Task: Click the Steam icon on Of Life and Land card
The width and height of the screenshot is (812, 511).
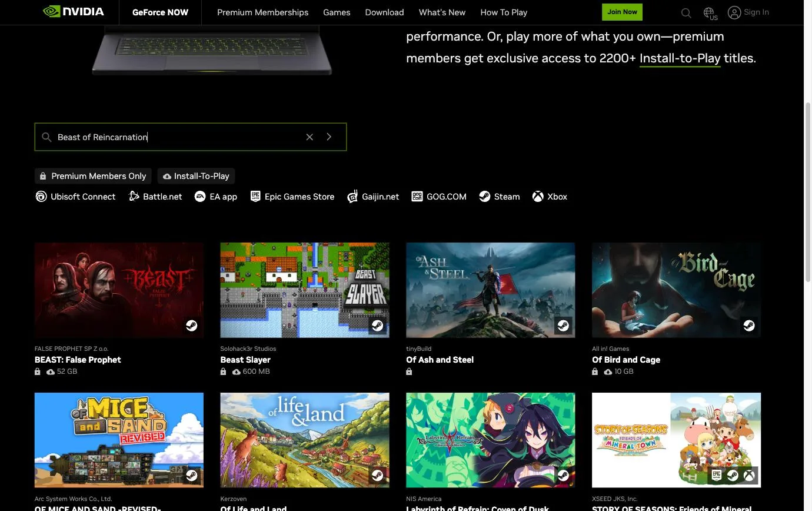Action: coord(378,475)
